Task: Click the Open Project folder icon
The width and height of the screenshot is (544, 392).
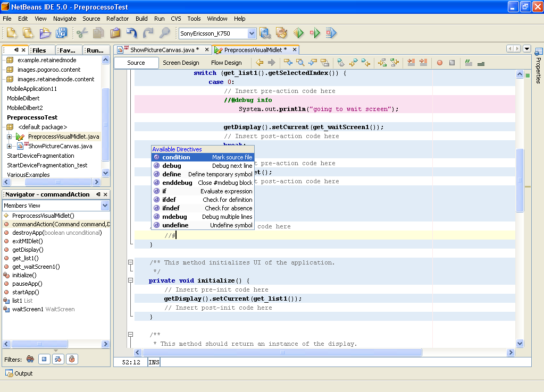Action: coord(45,33)
